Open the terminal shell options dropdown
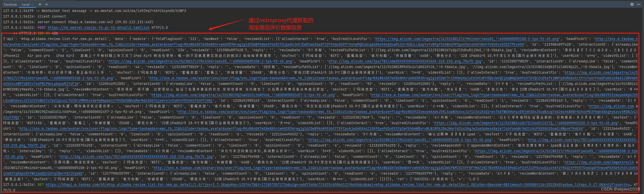This screenshot has height=194, width=644. pos(47,4)
